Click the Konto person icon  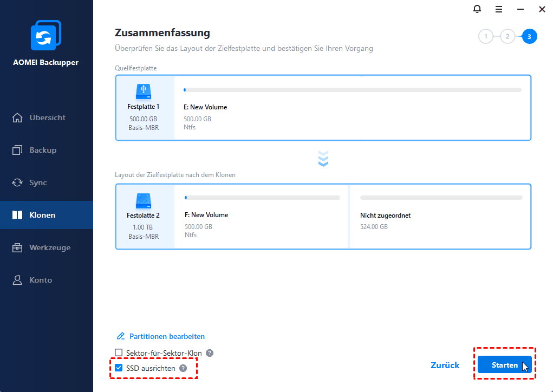[x=17, y=280]
